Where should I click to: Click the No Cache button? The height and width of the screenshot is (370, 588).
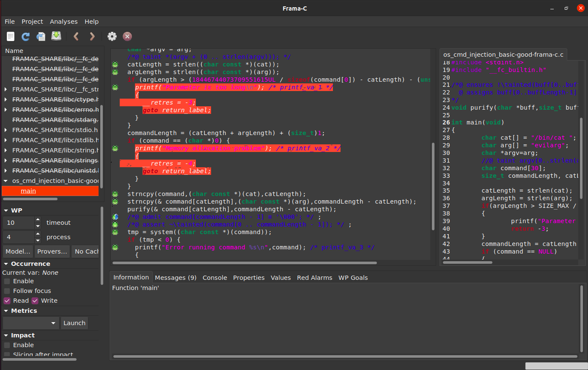click(x=86, y=251)
